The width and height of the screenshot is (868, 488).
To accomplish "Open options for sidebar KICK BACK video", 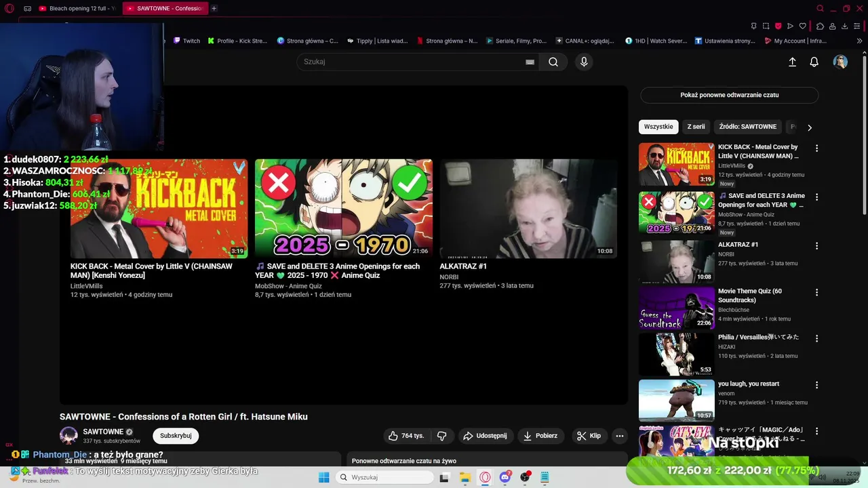I will (x=816, y=148).
